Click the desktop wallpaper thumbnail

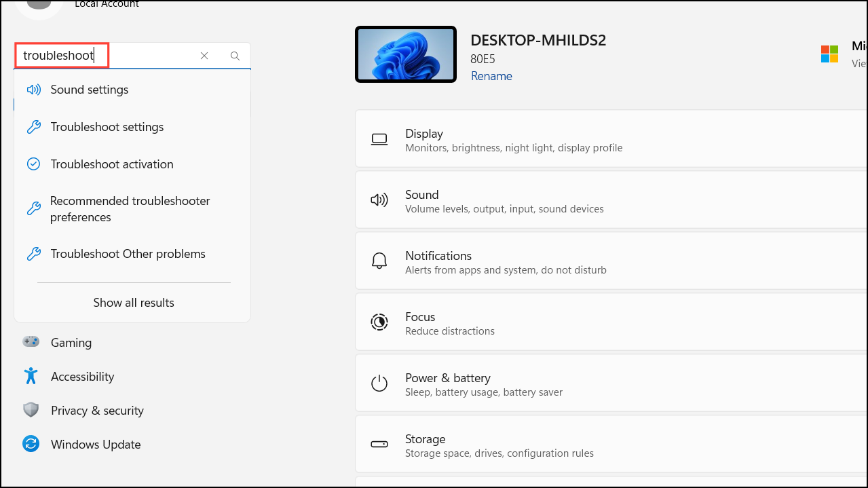[x=406, y=54]
